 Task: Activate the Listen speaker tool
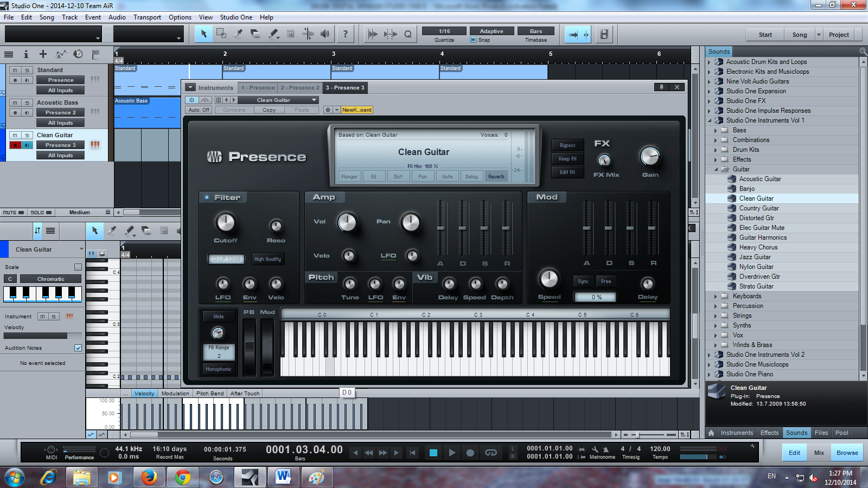325,34
